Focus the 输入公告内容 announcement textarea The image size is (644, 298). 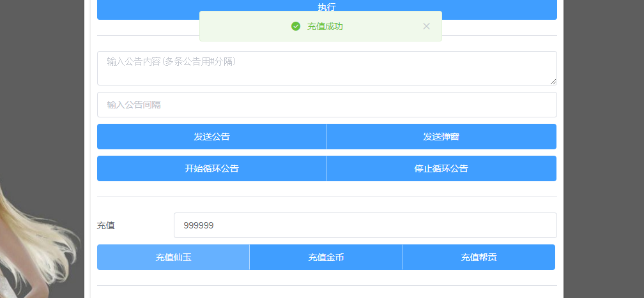click(327, 68)
